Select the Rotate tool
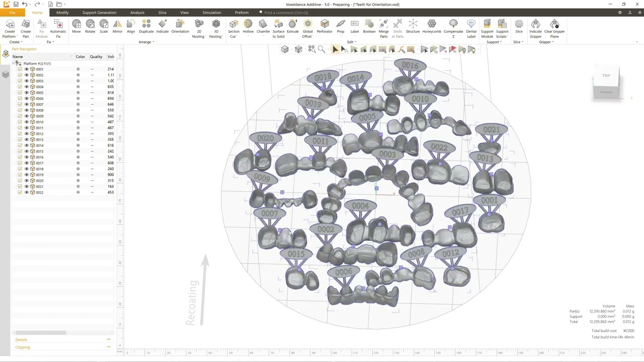This screenshot has height=362, width=644. [90, 27]
